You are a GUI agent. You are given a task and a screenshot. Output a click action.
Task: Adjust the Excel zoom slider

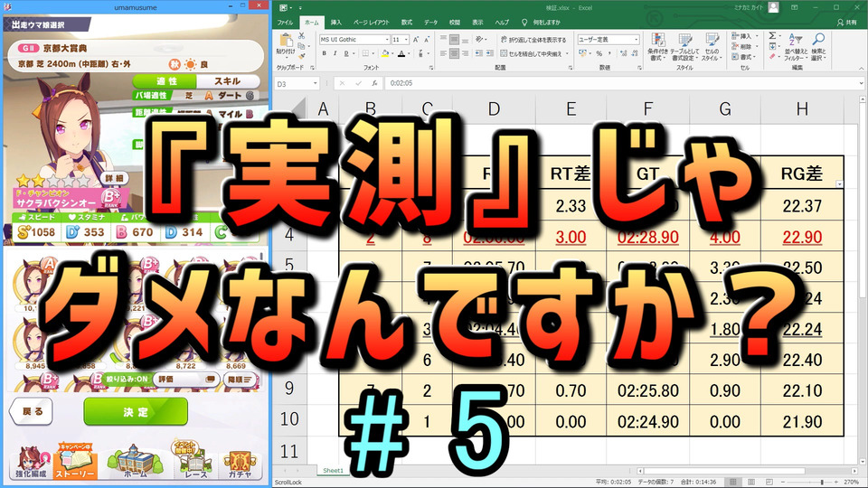(x=822, y=482)
